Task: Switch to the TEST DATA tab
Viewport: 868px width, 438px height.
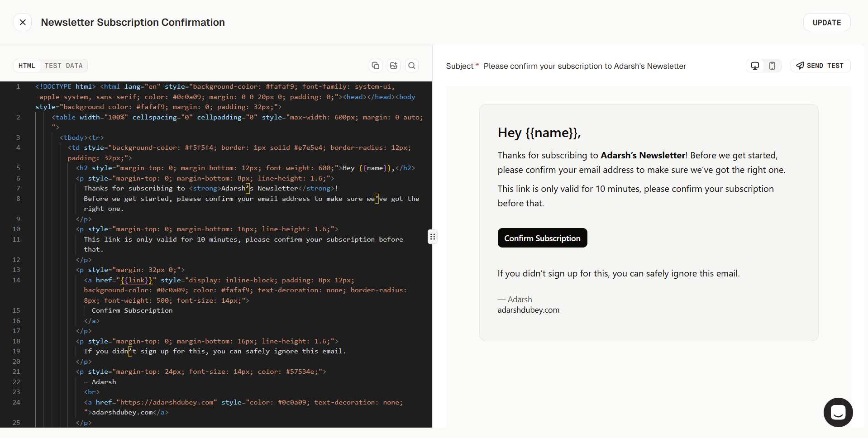Action: [63, 66]
